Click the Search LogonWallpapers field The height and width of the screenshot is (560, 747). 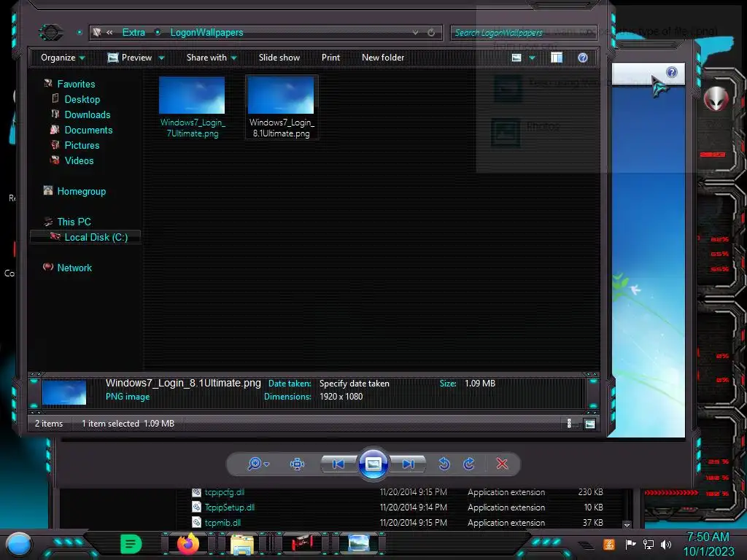click(x=523, y=32)
